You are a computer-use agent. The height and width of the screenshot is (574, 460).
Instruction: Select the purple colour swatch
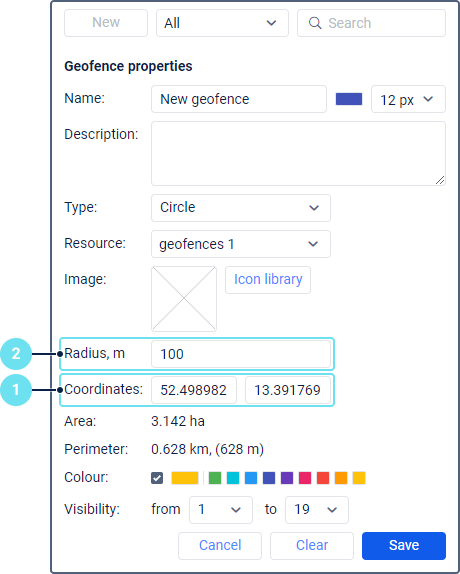click(287, 478)
